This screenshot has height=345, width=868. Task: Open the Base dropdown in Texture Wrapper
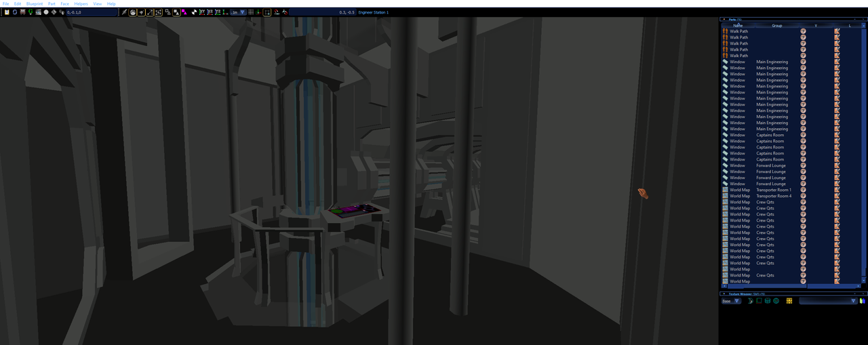pyautogui.click(x=732, y=301)
